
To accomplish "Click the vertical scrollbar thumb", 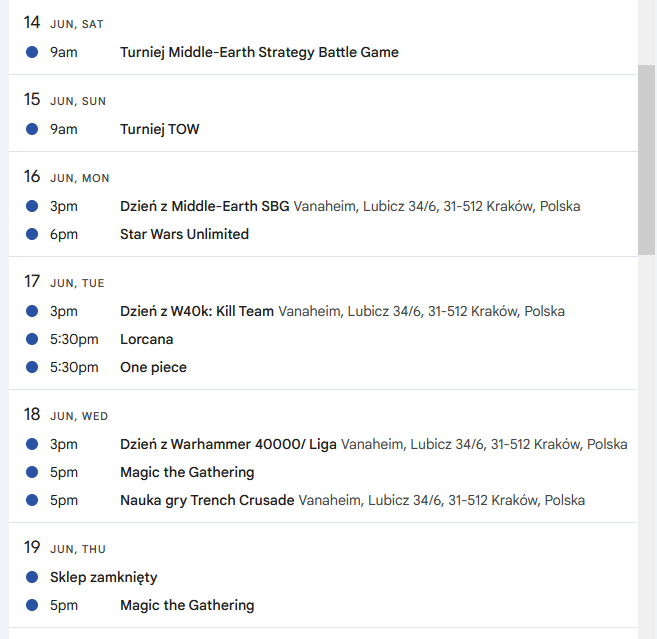I will click(x=646, y=160).
